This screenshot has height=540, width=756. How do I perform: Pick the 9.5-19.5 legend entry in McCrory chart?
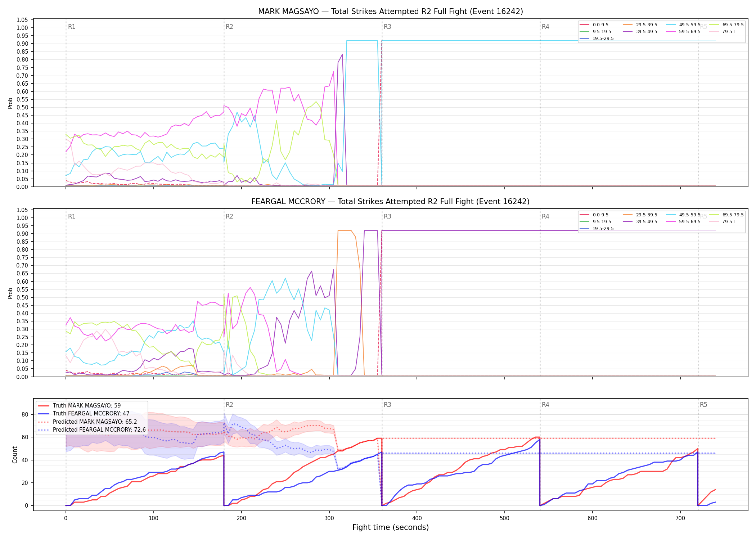pyautogui.click(x=595, y=222)
